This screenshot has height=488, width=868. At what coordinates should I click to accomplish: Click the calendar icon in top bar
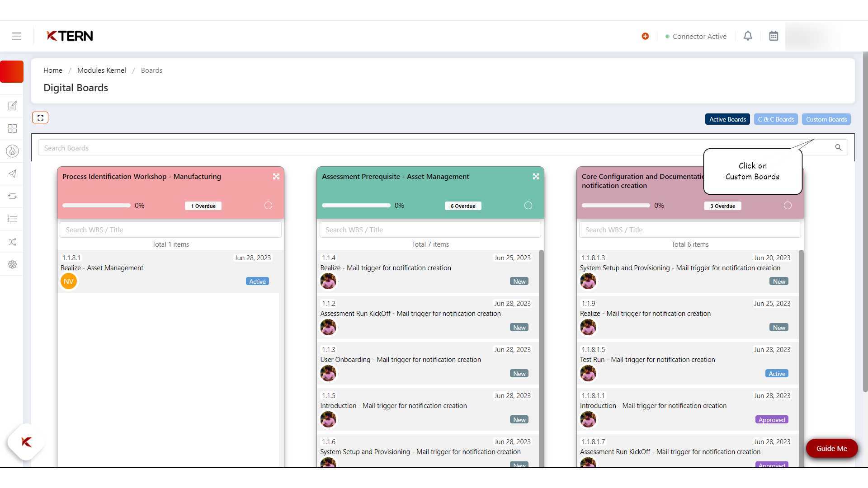(774, 36)
